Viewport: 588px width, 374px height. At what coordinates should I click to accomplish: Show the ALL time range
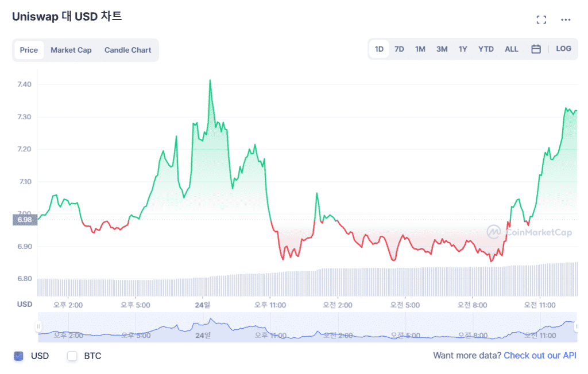click(511, 49)
